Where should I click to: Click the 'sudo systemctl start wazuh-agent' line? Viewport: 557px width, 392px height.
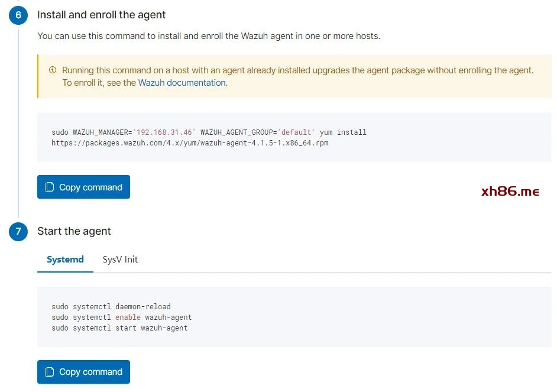(x=119, y=328)
